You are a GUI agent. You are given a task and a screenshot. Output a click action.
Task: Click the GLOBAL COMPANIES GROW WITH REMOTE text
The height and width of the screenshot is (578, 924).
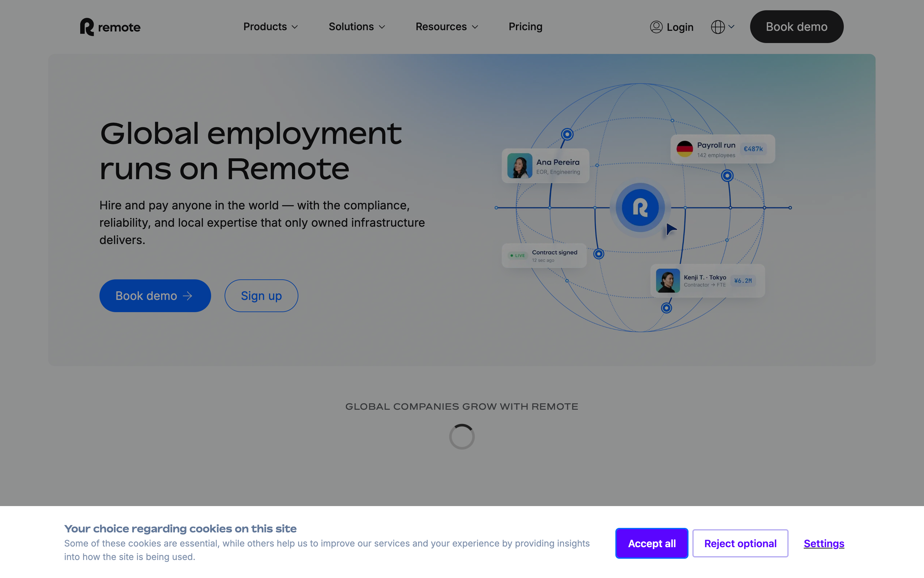[x=462, y=406]
